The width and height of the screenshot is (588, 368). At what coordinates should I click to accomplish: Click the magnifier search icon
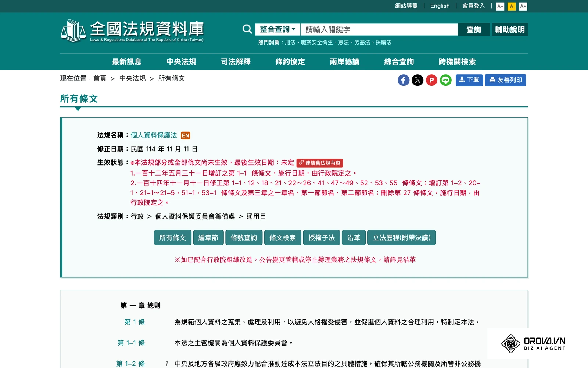coord(247,29)
